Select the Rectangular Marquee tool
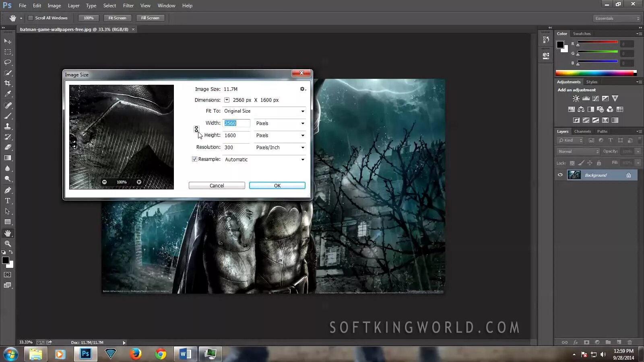The height and width of the screenshot is (362, 644). 8,52
